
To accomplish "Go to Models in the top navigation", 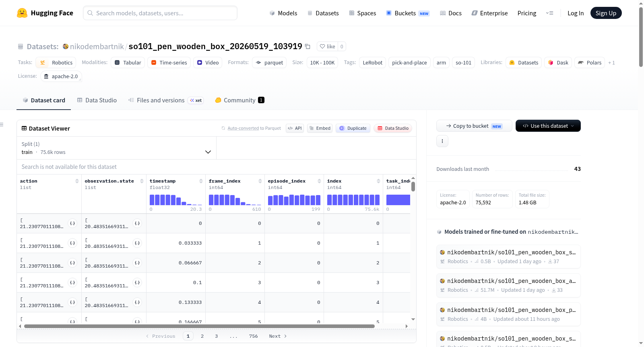I will (283, 13).
